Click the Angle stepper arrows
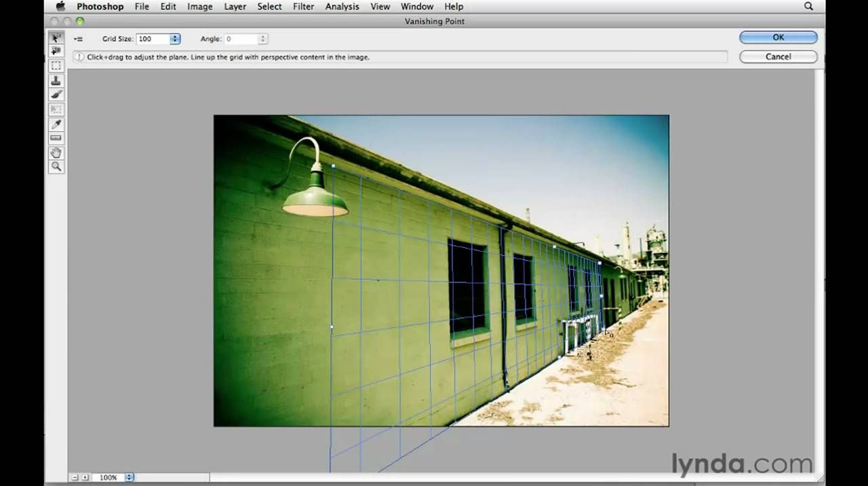Viewport: 868px width, 486px height. [262, 39]
